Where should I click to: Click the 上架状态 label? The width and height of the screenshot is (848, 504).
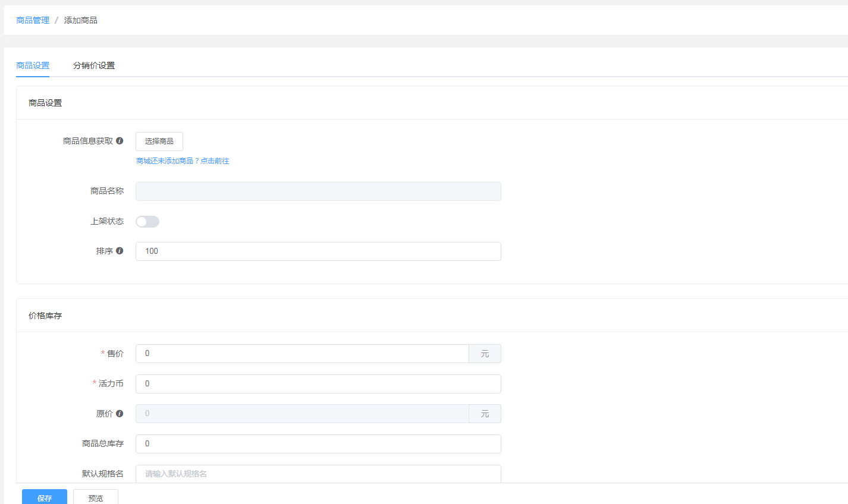107,221
